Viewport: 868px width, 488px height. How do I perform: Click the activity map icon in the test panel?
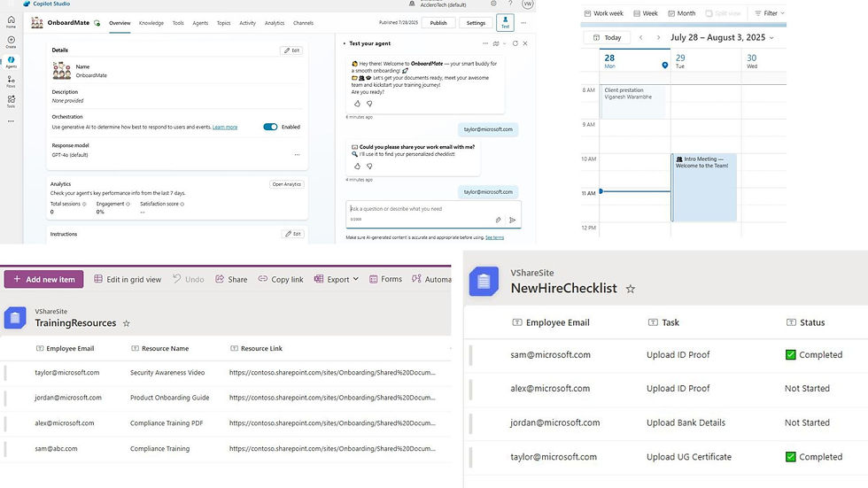point(496,43)
